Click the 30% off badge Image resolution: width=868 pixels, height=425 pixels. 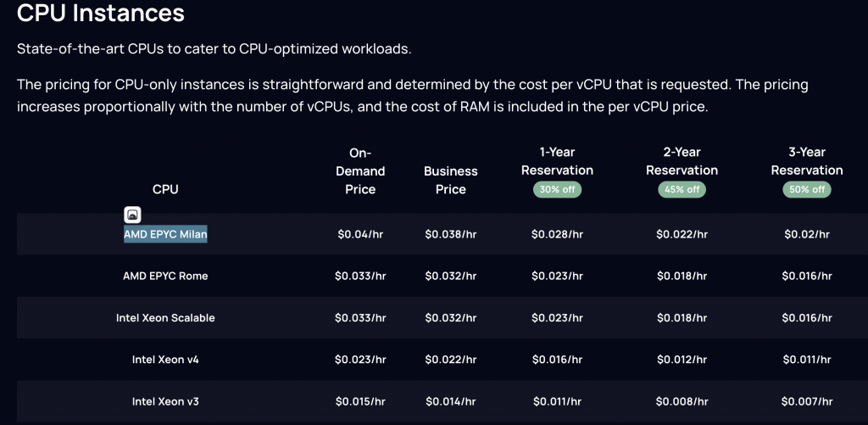[x=557, y=189]
